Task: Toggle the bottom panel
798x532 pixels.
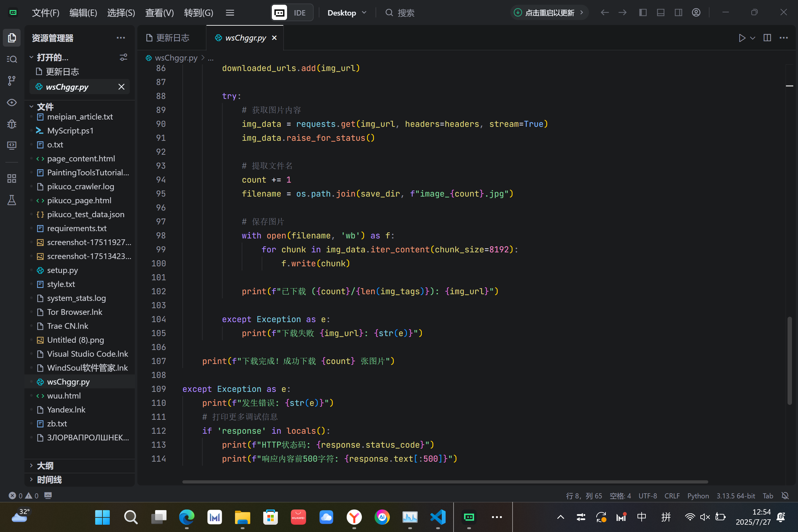Action: [661, 13]
